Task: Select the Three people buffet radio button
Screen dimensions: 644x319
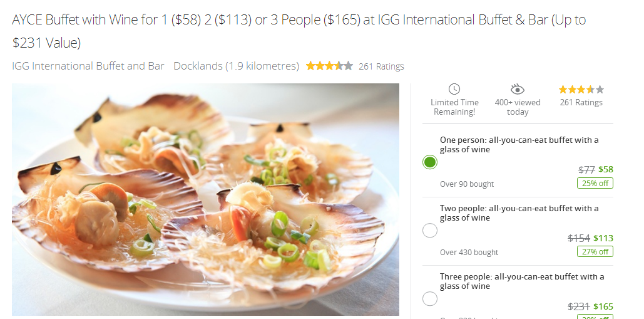Action: 430,299
